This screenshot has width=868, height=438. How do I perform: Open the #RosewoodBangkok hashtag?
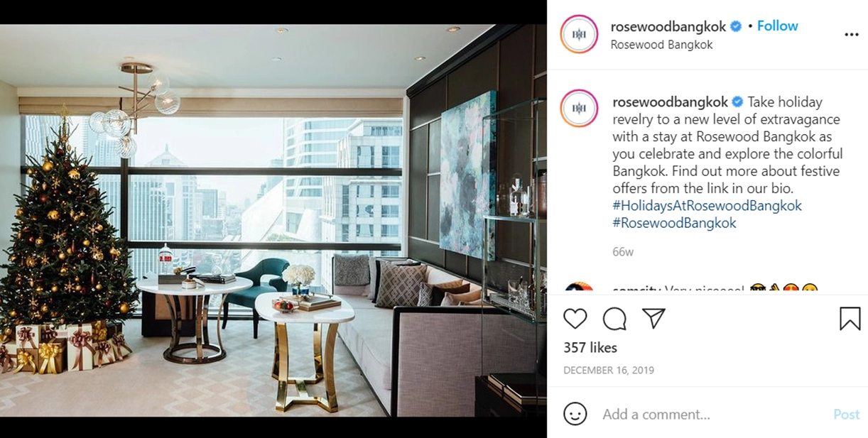point(674,223)
